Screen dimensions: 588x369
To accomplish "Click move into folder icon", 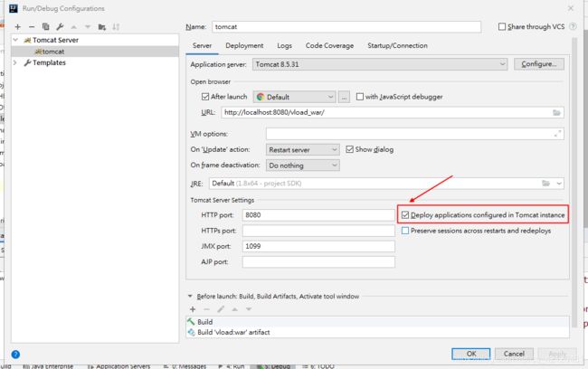I will coord(102,27).
